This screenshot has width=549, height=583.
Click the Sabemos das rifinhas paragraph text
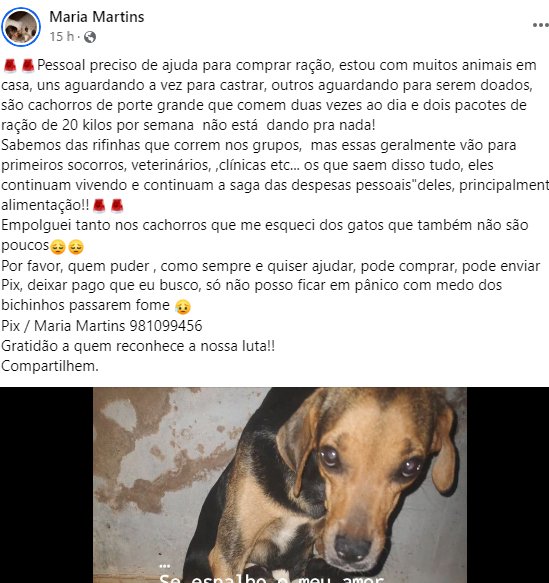click(x=274, y=175)
